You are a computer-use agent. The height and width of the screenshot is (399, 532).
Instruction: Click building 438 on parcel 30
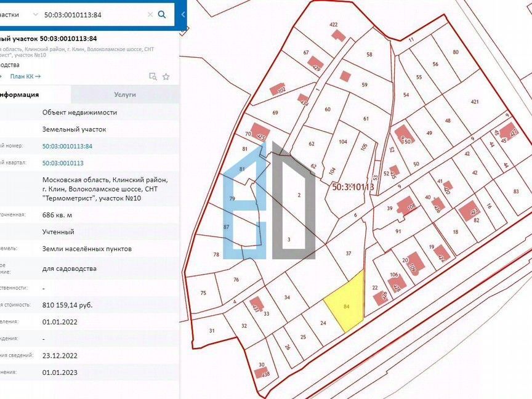click(x=262, y=373)
